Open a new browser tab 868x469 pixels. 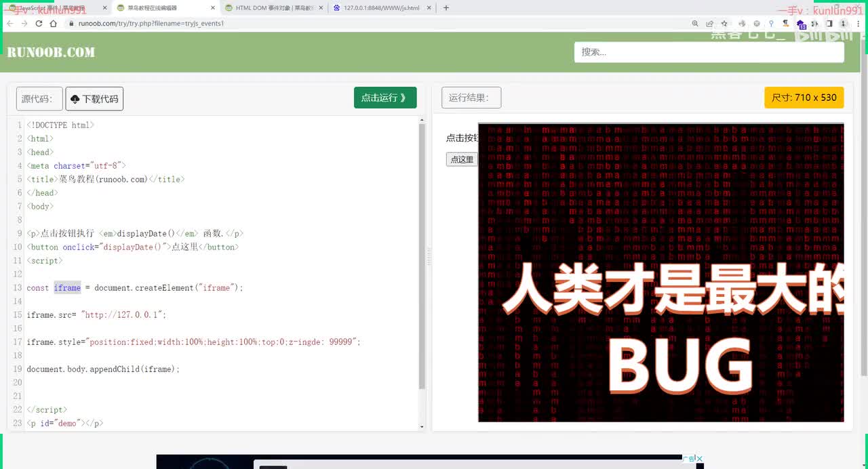446,8
